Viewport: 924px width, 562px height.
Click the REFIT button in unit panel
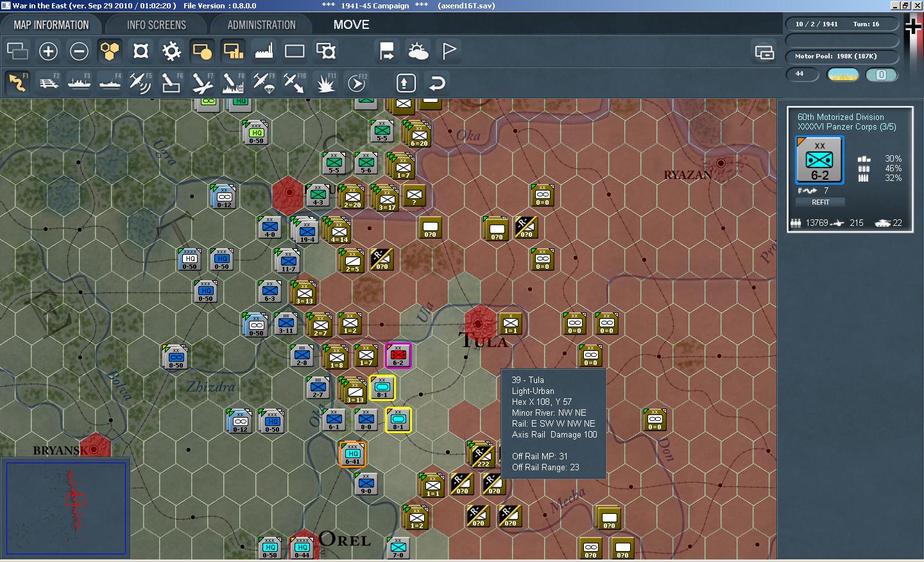pos(820,202)
